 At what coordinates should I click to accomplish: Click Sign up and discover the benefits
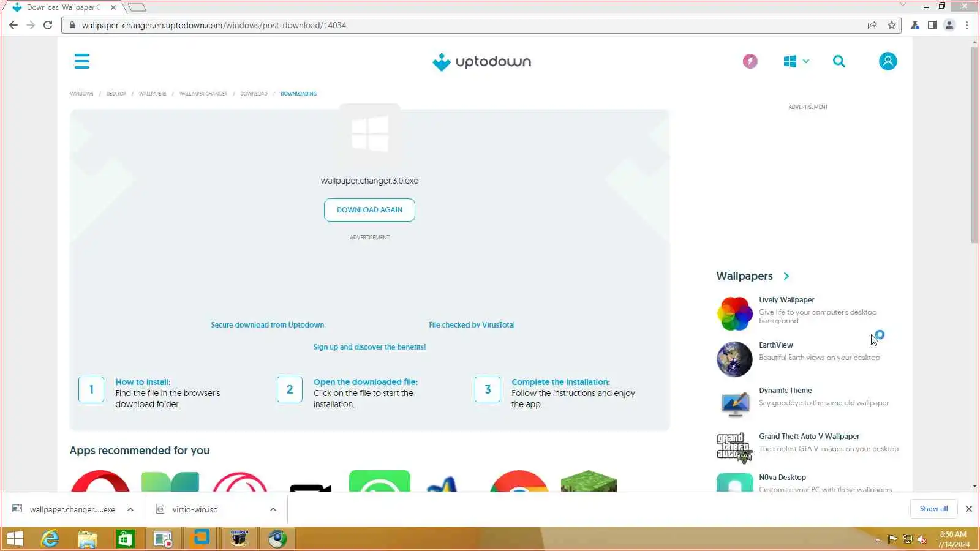click(x=369, y=347)
